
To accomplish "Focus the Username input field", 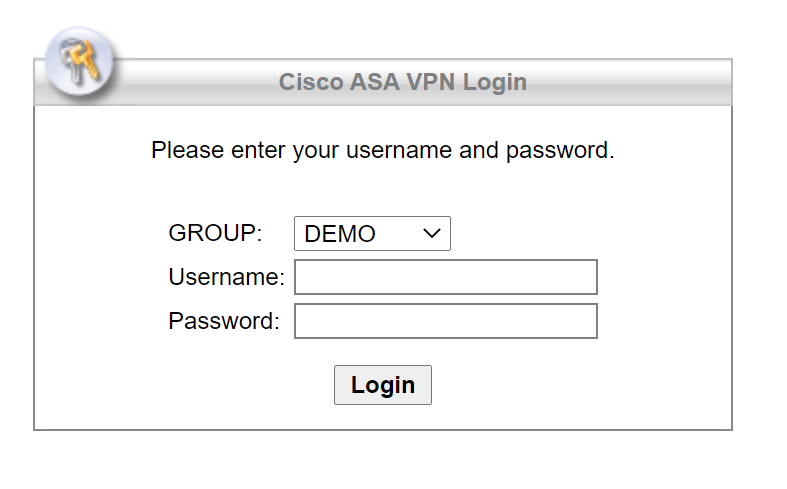I will click(x=445, y=277).
